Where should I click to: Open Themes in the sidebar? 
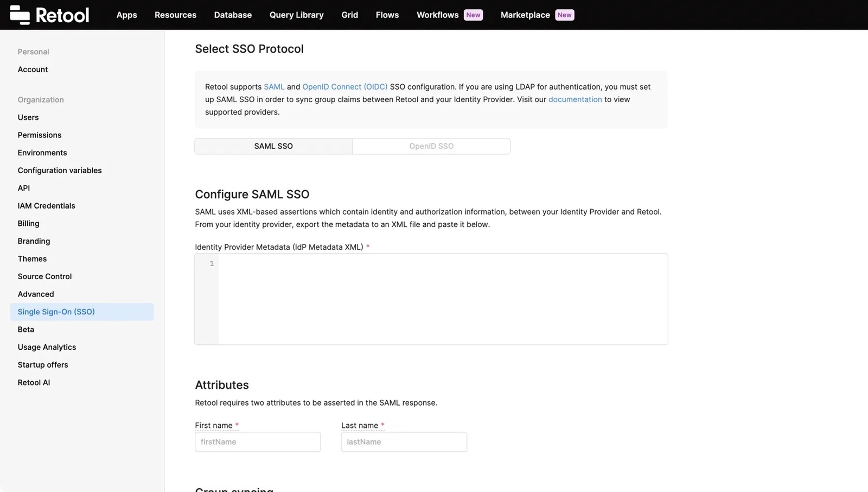pos(32,258)
